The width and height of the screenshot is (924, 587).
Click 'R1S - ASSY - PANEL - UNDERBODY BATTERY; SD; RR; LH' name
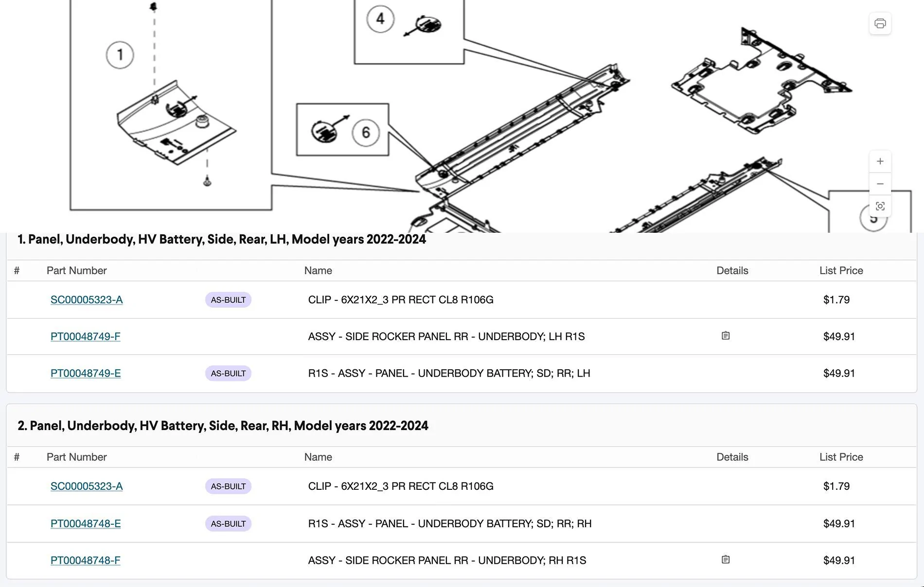coord(449,373)
